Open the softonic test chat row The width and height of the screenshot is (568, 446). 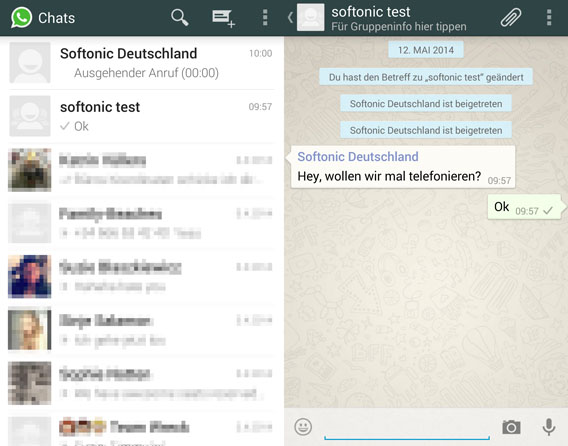pos(141,116)
